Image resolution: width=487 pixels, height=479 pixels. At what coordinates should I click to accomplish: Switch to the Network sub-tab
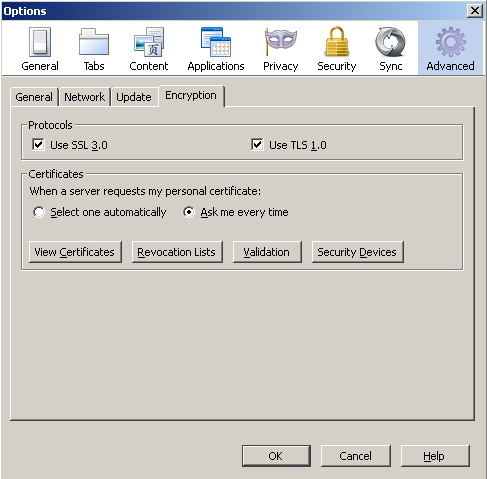click(85, 97)
